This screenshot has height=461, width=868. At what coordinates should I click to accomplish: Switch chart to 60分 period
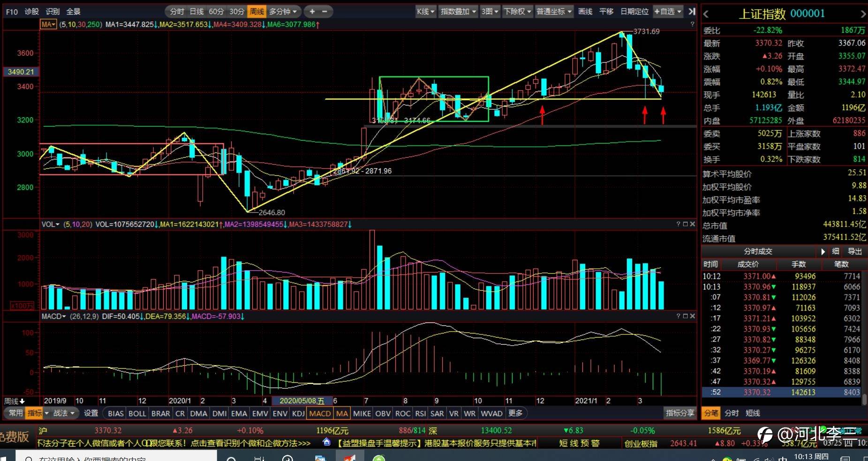click(216, 11)
